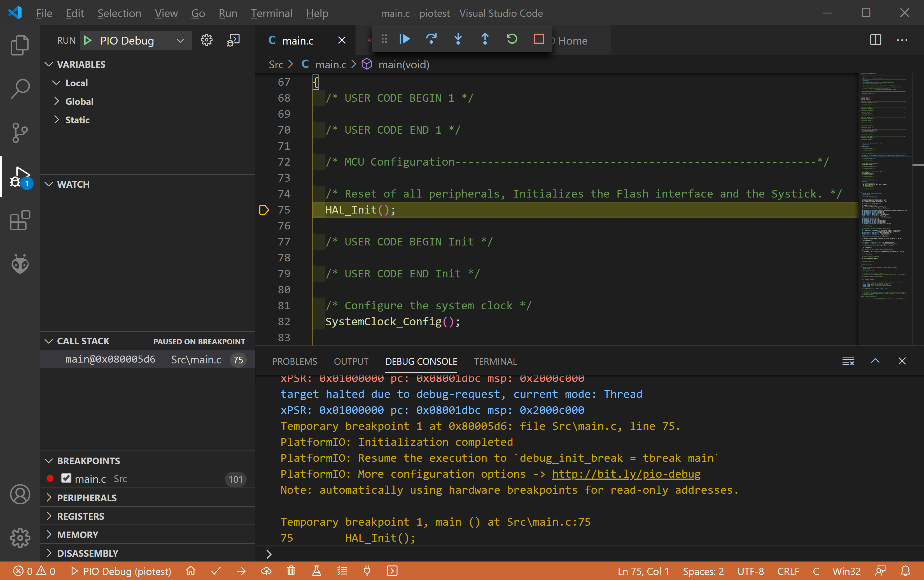The height and width of the screenshot is (580, 924).
Task: Open the Source Control view
Action: [20, 133]
